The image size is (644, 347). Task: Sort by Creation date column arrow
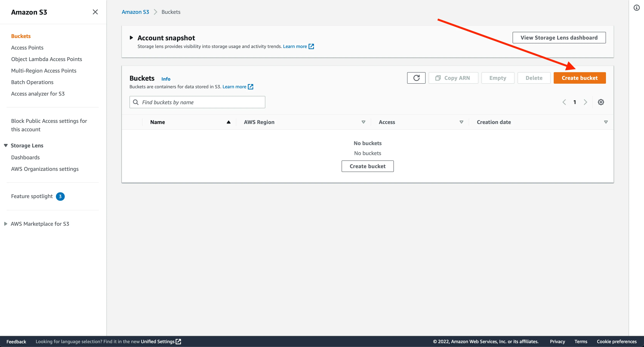click(x=606, y=122)
